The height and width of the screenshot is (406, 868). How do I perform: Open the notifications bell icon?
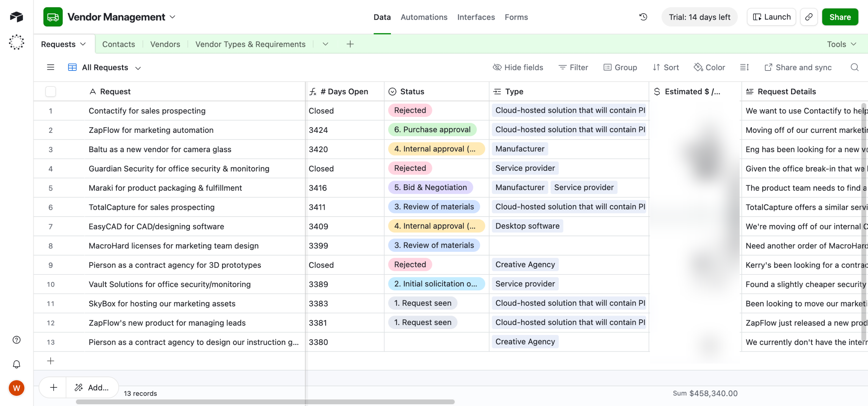point(16,364)
